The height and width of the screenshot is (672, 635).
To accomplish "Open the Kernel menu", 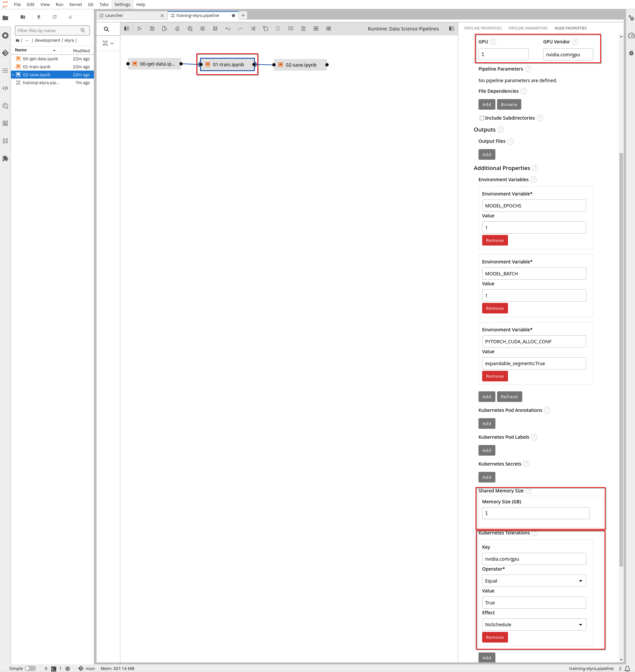I will point(76,4).
